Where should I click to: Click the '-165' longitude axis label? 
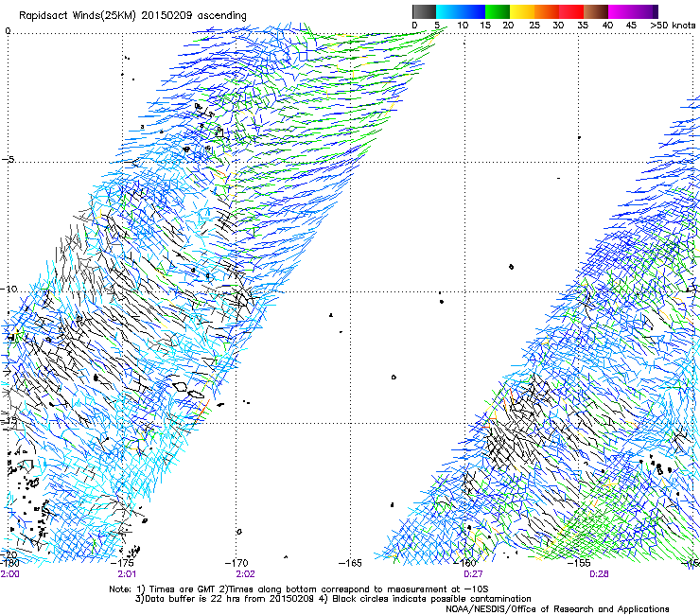coord(350,563)
